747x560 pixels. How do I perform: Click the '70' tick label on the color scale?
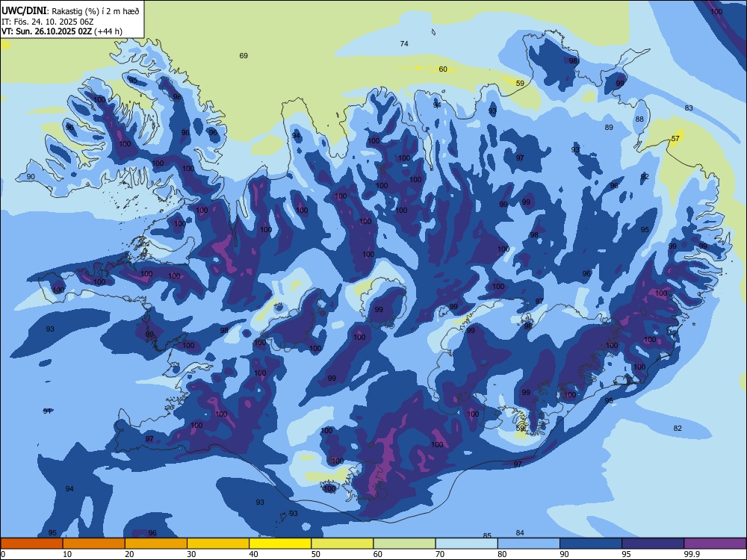(440, 554)
